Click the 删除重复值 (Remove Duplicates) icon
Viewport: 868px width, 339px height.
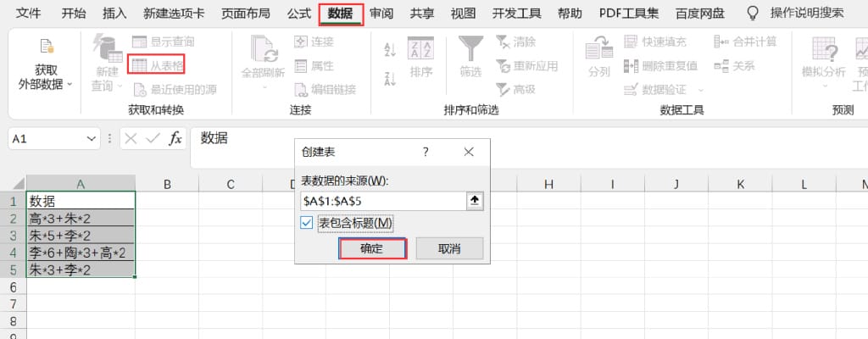tap(632, 65)
